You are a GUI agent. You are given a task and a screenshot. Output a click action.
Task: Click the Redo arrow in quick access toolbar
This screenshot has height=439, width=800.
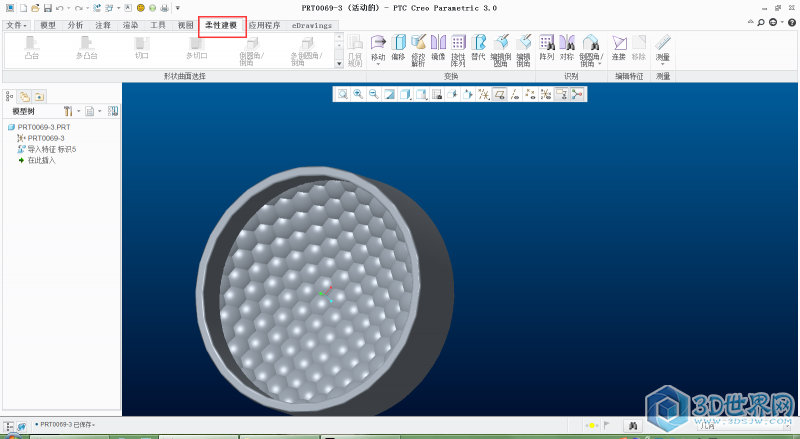click(x=79, y=8)
